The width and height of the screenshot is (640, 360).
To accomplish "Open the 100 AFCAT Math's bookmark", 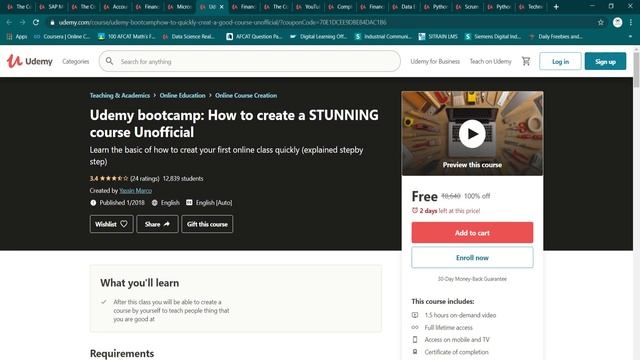I will tap(127, 36).
